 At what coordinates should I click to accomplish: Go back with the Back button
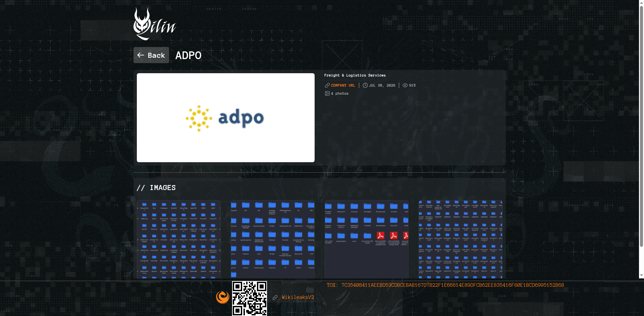pos(151,55)
